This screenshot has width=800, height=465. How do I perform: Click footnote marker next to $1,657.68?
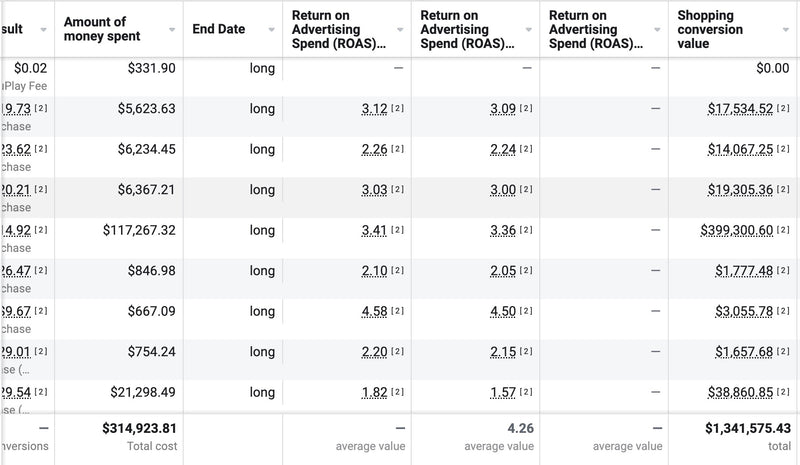[x=783, y=352]
